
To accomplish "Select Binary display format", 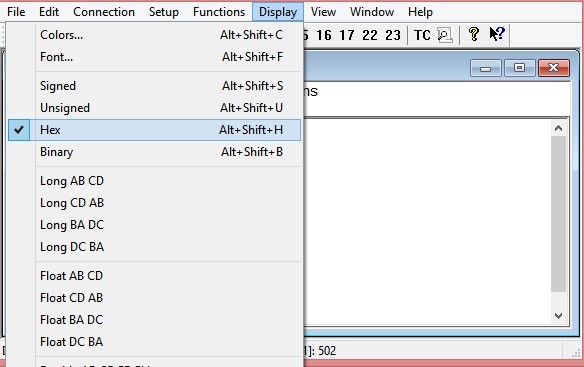I will (154, 152).
